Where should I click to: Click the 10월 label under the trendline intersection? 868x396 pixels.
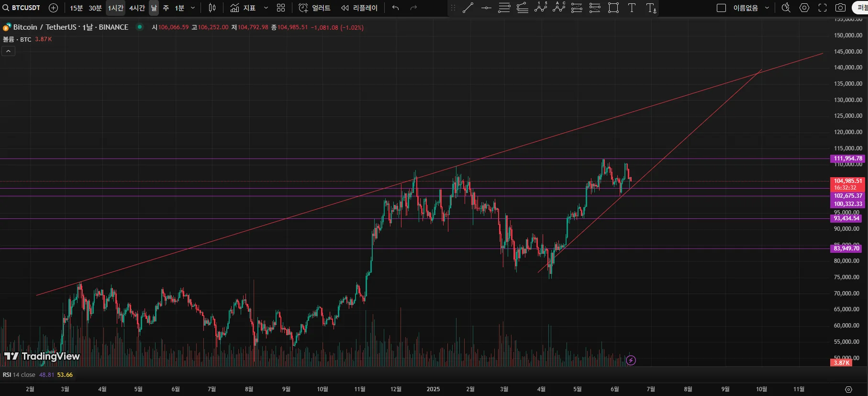pos(761,389)
